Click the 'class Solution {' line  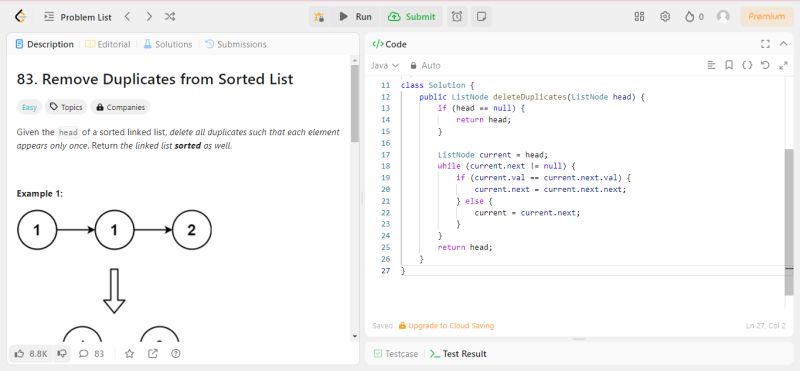[x=438, y=85]
